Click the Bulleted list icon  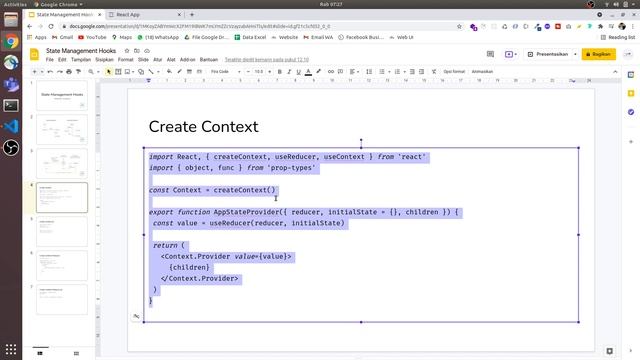tap(382, 72)
